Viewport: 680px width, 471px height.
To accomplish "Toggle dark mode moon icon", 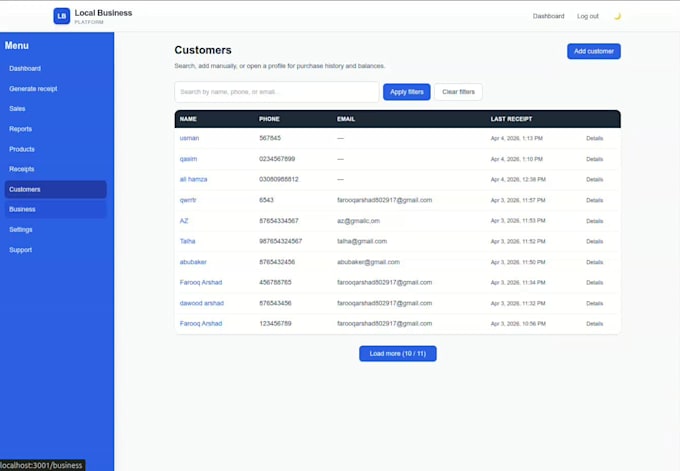I will pos(617,16).
